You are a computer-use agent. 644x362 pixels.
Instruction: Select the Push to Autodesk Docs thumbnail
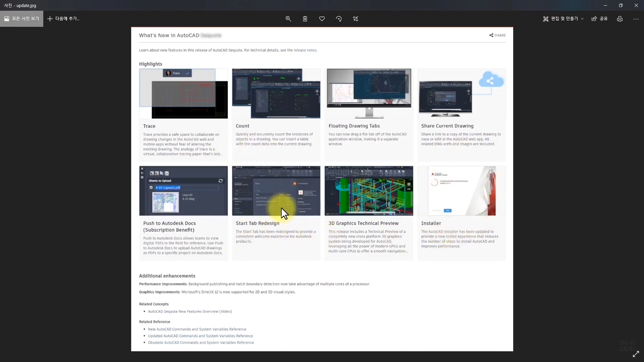[183, 191]
